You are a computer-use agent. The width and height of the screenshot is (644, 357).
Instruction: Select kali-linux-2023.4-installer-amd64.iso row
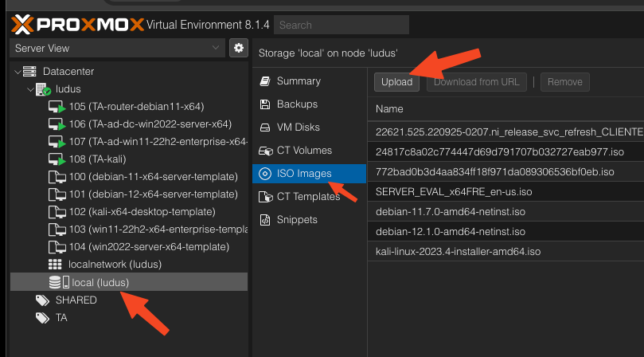[x=458, y=252]
